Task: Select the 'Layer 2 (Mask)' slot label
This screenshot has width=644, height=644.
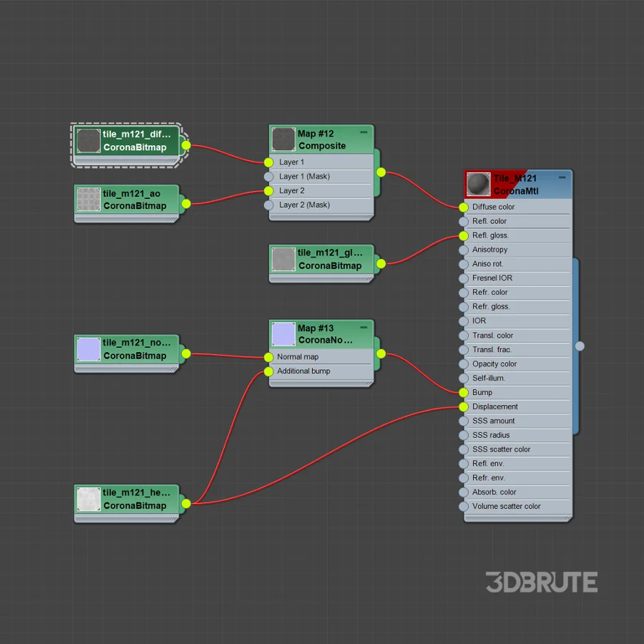Action: (304, 205)
